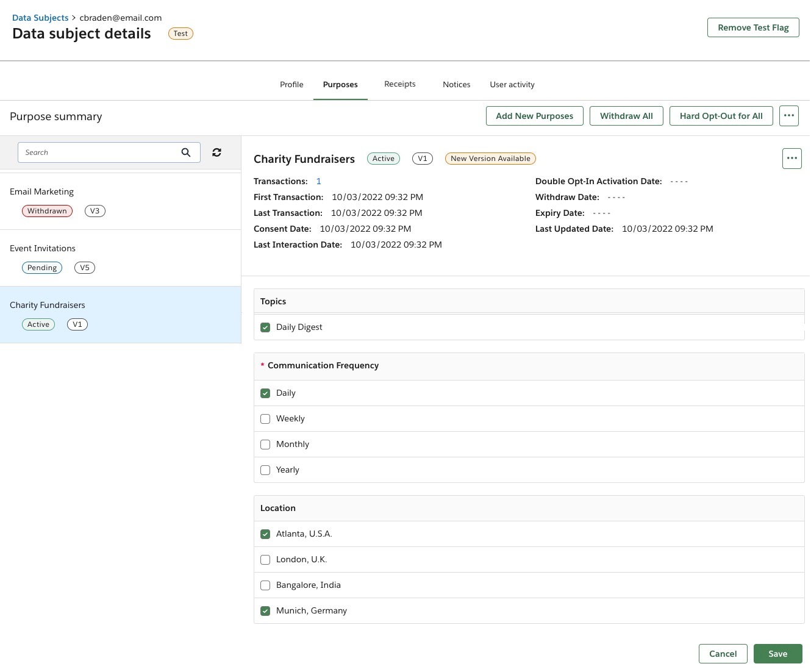Click the refresh purposes icon
811x672 pixels.
pyautogui.click(x=216, y=152)
